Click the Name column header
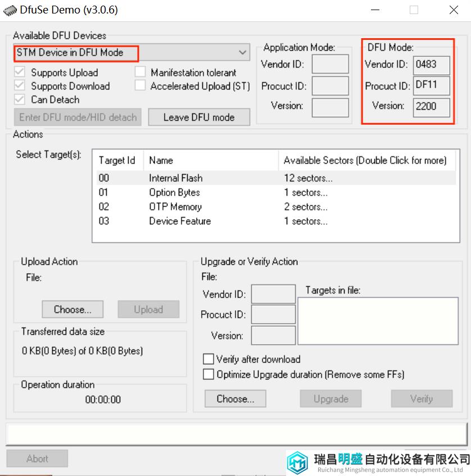Screen dimensions: 471x476 211,160
